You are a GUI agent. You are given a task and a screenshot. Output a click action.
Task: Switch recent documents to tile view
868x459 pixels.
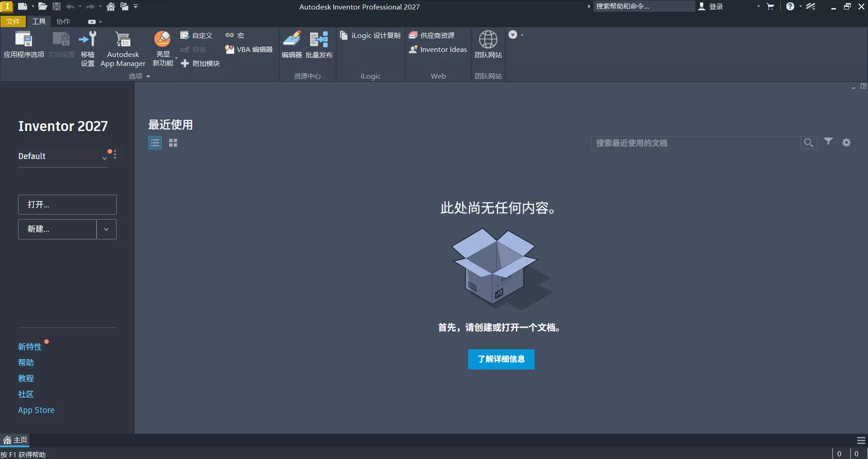click(x=173, y=143)
